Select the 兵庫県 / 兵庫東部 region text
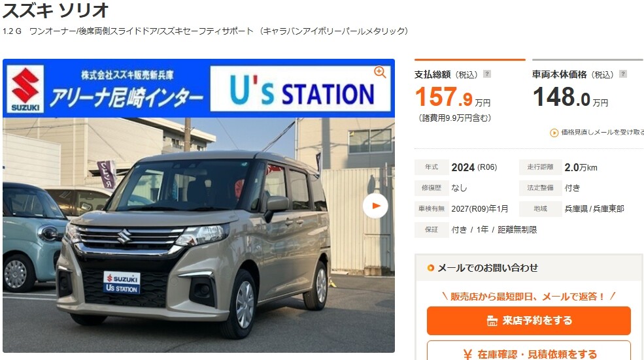Viewport: 644px width, 360px height. pos(594,209)
